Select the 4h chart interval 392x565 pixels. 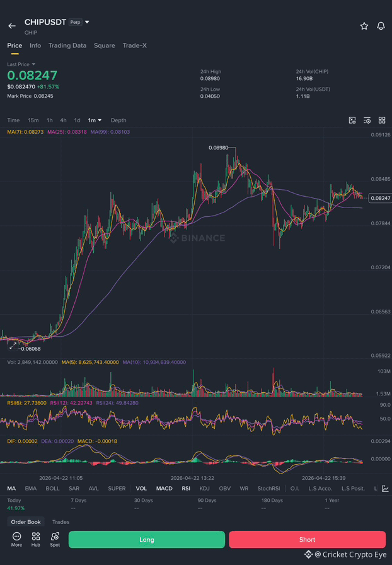click(x=63, y=120)
